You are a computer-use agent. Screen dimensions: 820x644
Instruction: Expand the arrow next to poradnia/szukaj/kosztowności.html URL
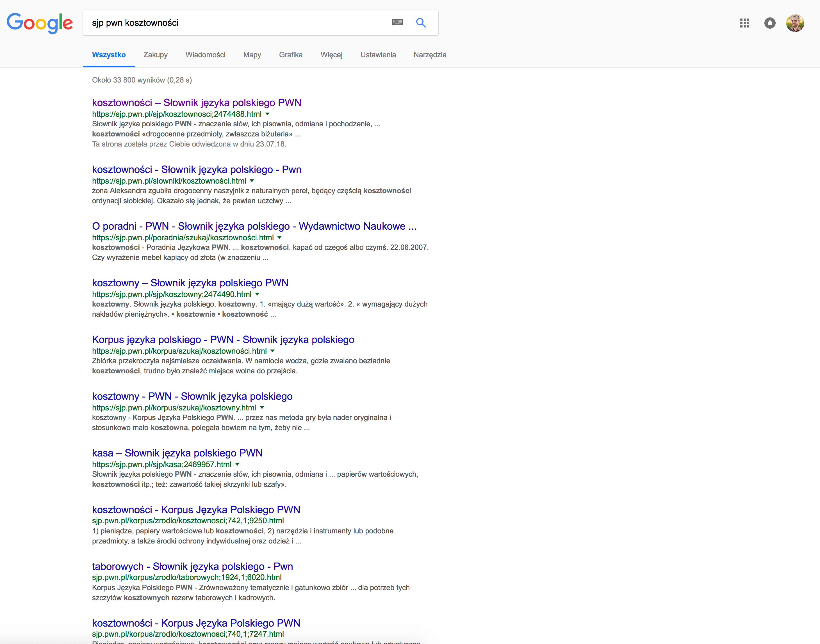point(279,237)
